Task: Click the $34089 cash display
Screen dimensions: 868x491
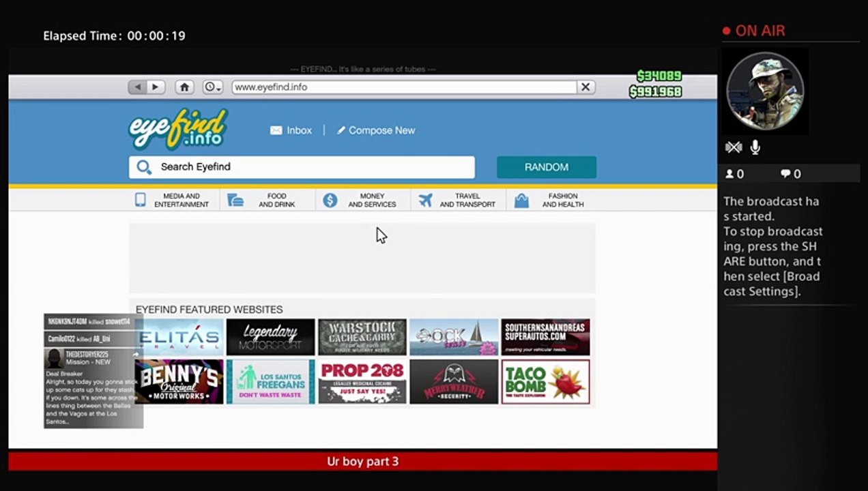Action: click(659, 76)
